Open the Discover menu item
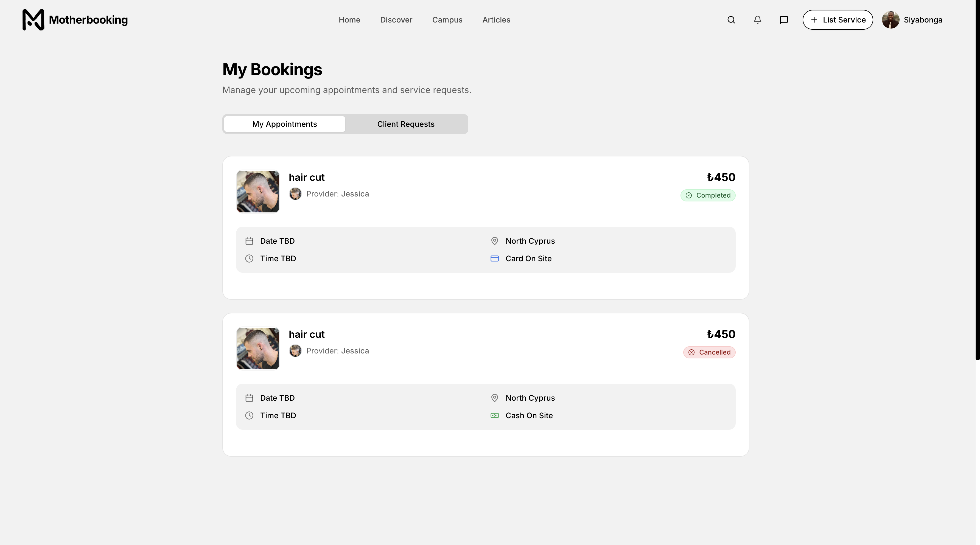Image resolution: width=980 pixels, height=545 pixels. click(x=396, y=20)
